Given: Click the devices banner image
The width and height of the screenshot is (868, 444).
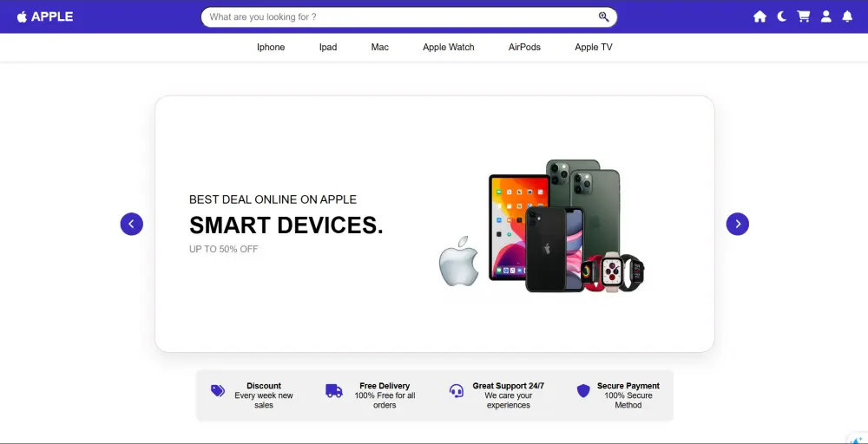Looking at the screenshot, I should point(542,225).
